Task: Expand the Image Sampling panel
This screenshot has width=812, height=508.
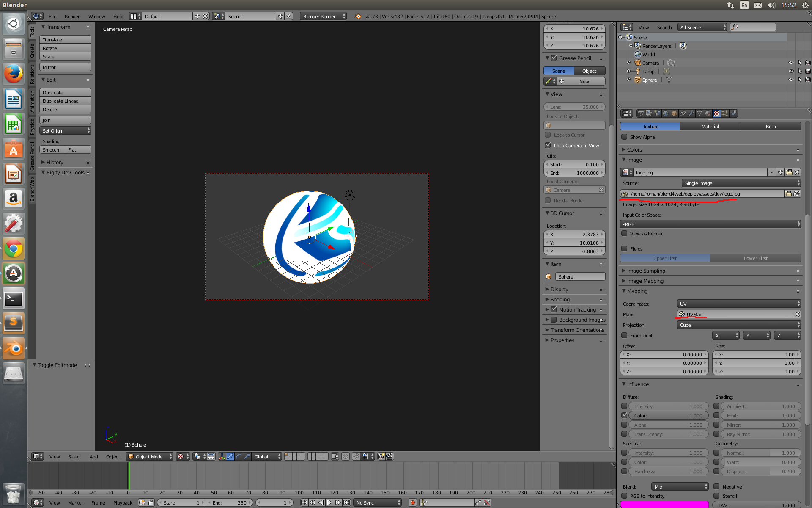Action: [646, 271]
